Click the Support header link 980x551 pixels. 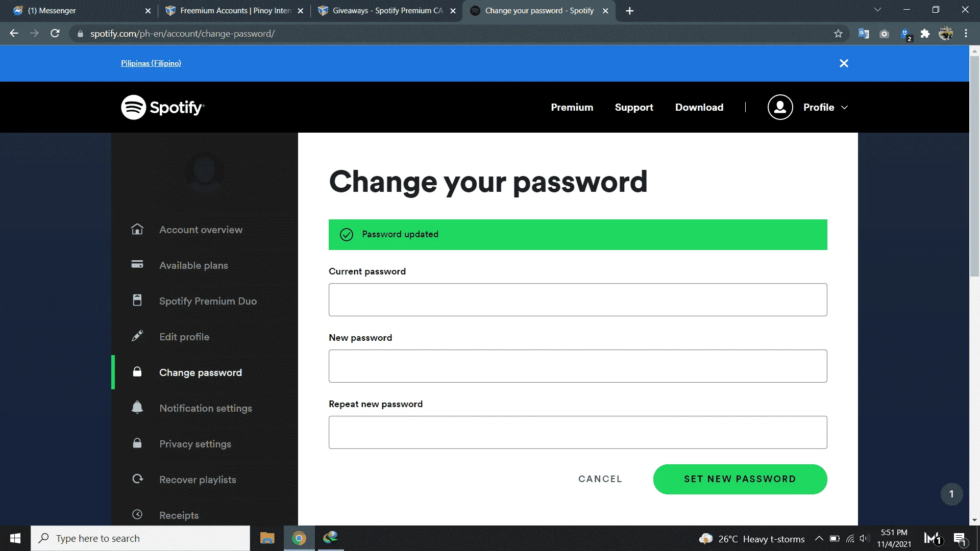click(634, 107)
